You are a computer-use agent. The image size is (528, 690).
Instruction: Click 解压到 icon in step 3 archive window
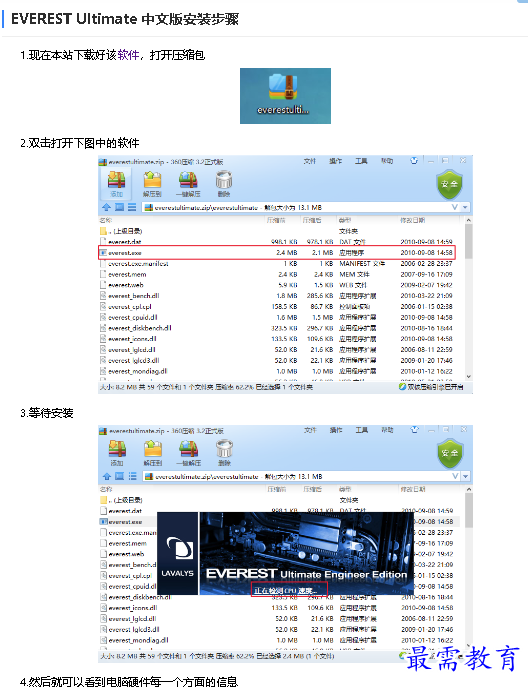[x=153, y=453]
